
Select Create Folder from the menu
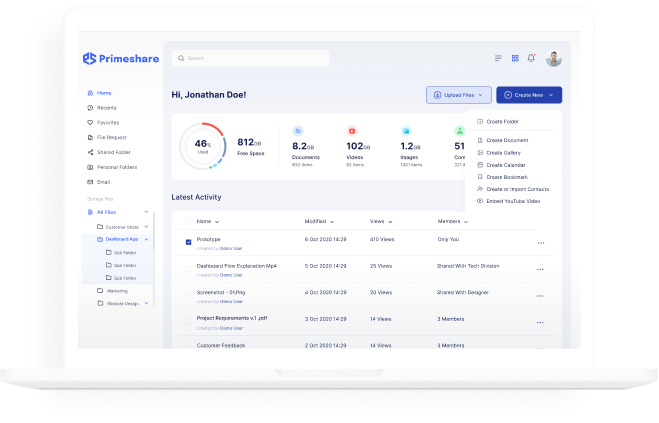click(502, 122)
